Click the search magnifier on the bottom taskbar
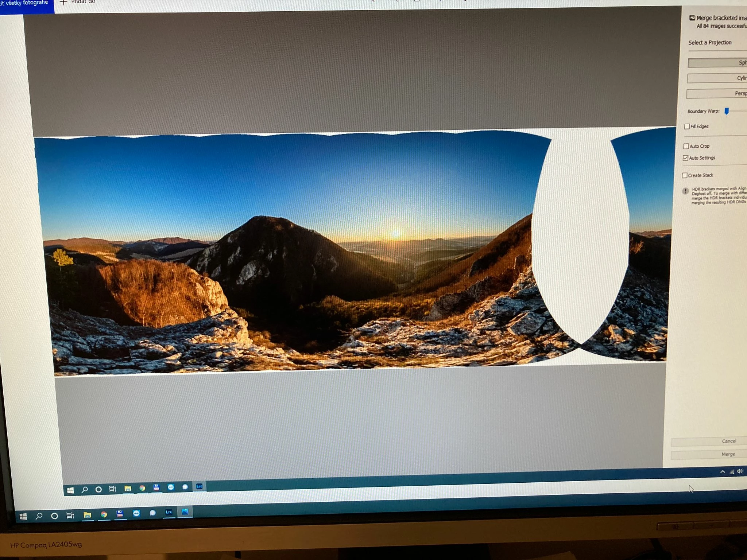 (39, 516)
